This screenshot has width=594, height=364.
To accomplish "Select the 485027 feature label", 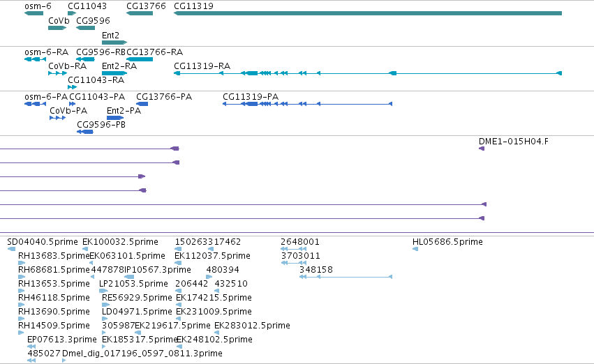I will [44, 354].
